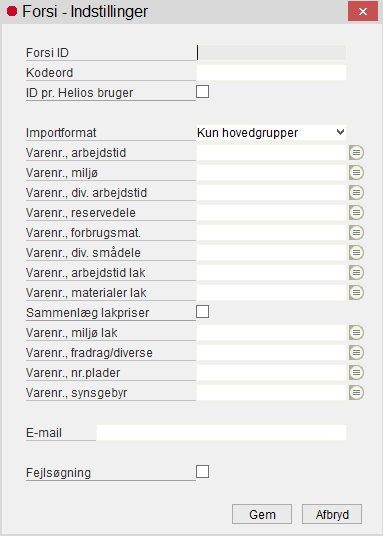Open lookup for Varenr., miljø lak
The width and height of the screenshot is (383, 536).
pyautogui.click(x=356, y=333)
